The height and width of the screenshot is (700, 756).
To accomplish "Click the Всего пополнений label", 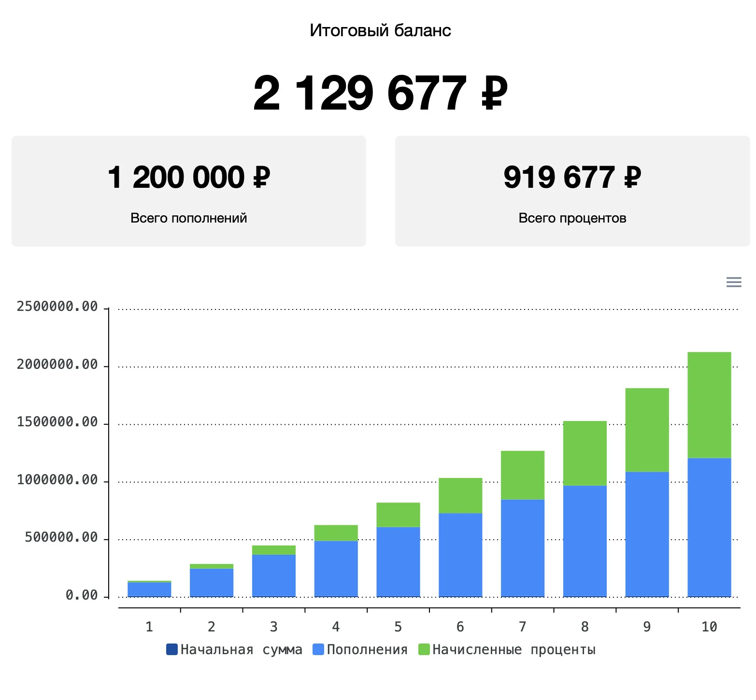I will (189, 218).
